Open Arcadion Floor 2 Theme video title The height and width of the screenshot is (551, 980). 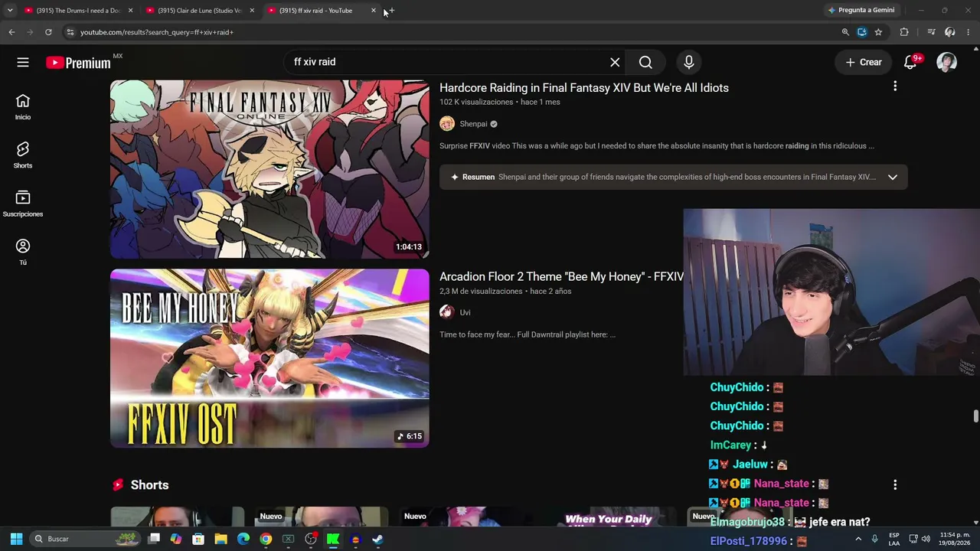[x=561, y=277]
